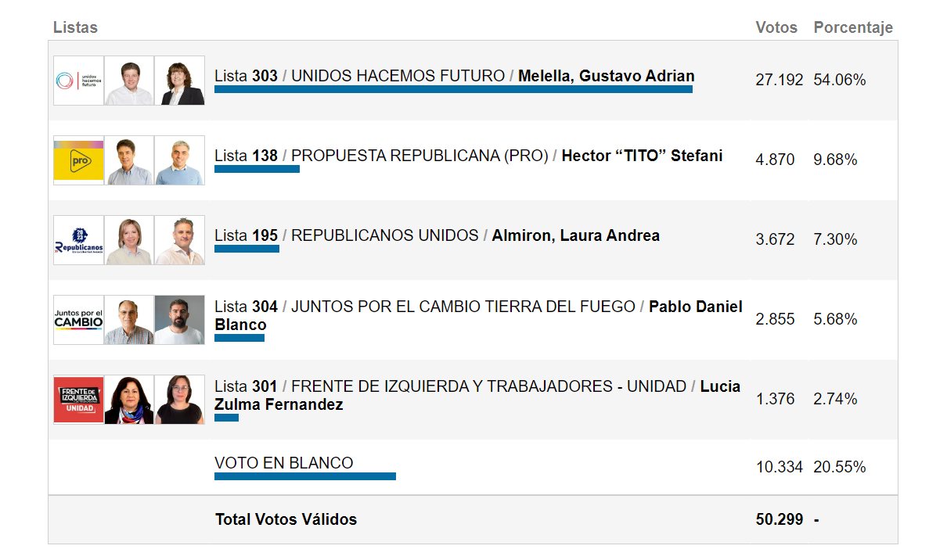The height and width of the screenshot is (560, 929).
Task: Open the Pablo Daniel Blanco list link
Action: point(478,315)
